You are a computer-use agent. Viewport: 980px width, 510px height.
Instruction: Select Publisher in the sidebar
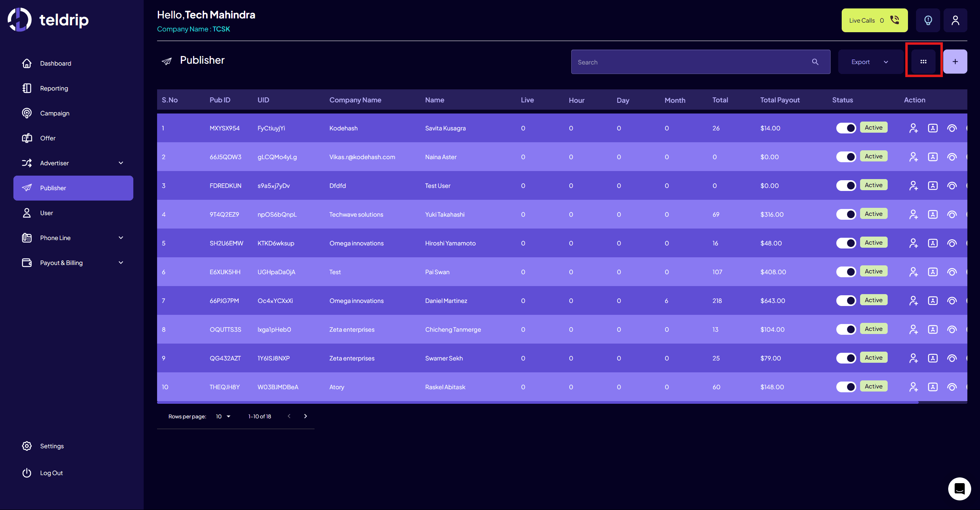click(x=53, y=188)
